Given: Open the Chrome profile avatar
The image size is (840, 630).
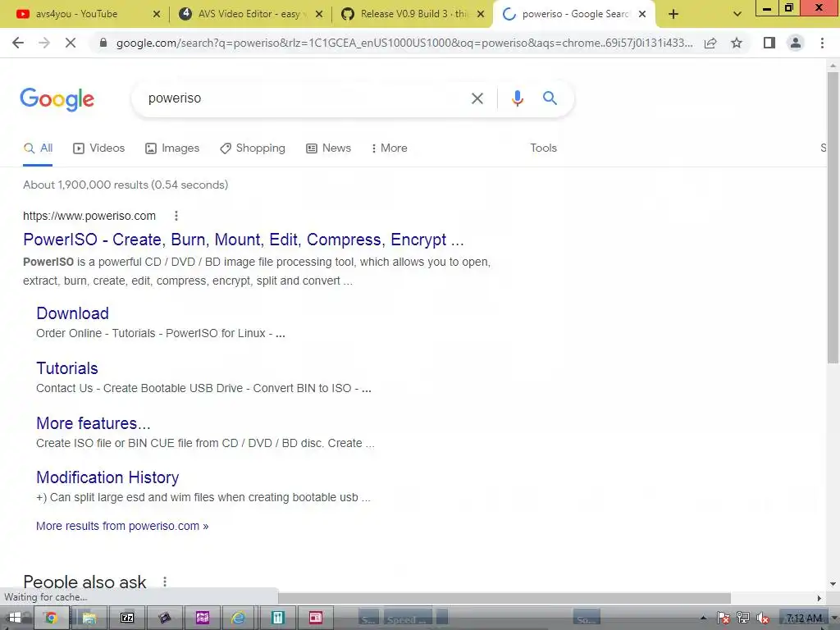Looking at the screenshot, I should point(796,43).
